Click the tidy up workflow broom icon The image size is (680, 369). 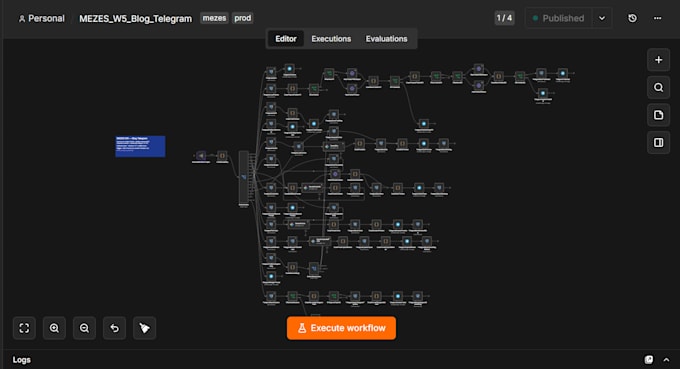144,328
